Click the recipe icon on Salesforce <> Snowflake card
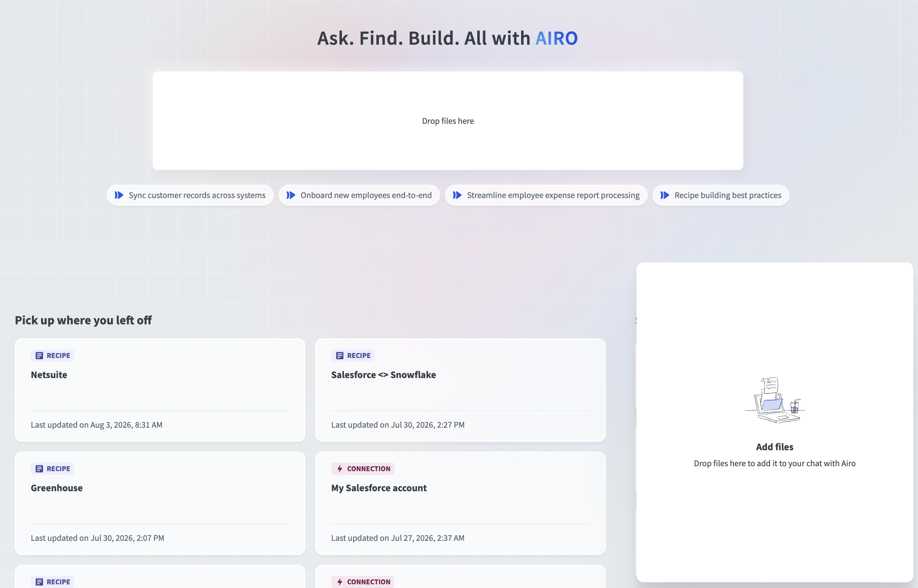Screen dimensions: 918x588 pyautogui.click(x=340, y=356)
